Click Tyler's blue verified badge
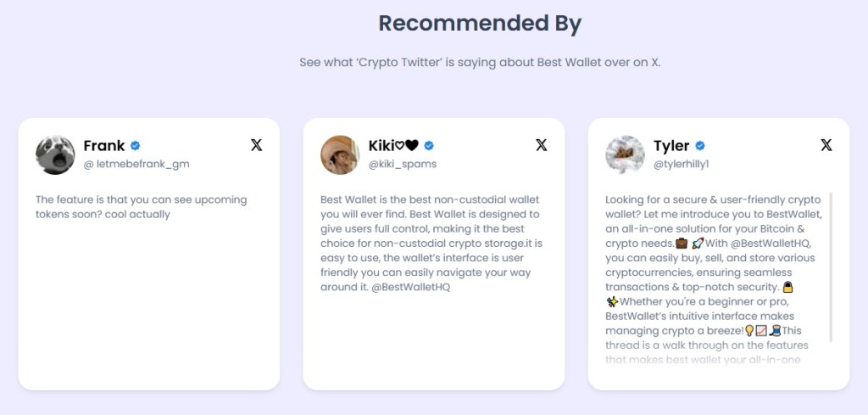The image size is (868, 415). 700,146
